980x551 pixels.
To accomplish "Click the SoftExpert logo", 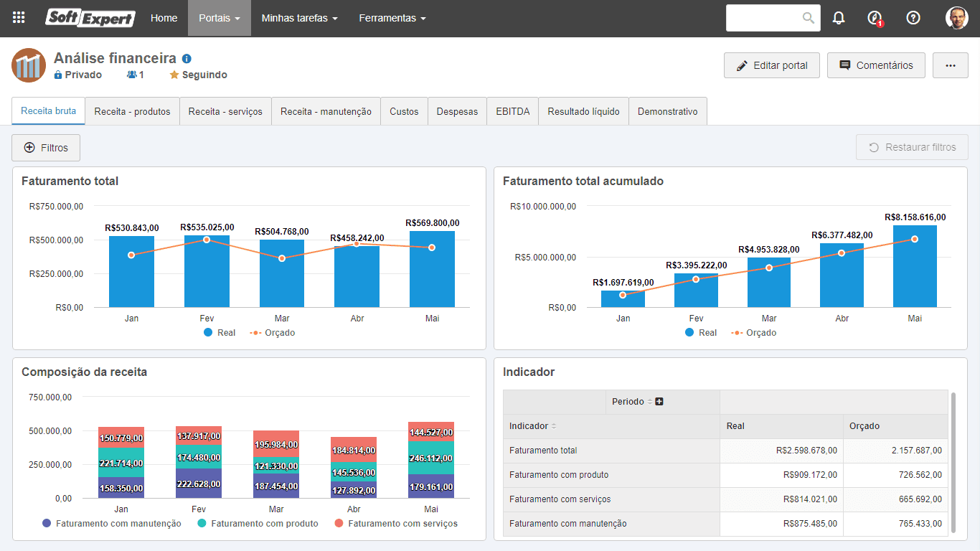I will [x=90, y=18].
